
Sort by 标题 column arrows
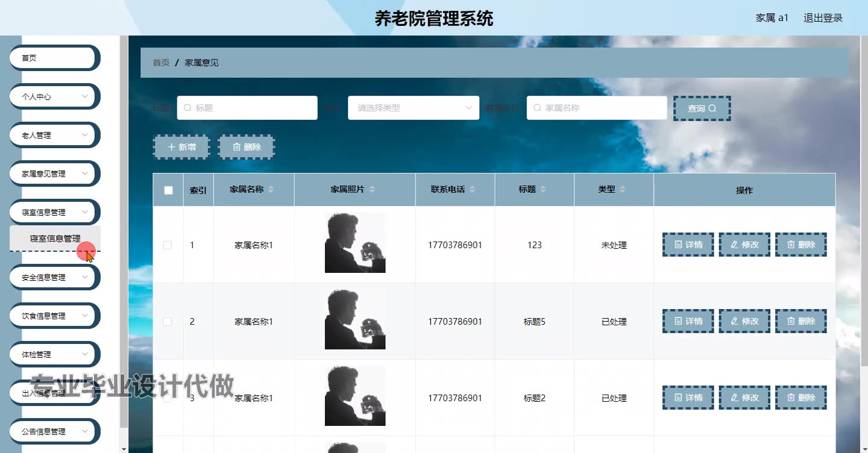(543, 190)
